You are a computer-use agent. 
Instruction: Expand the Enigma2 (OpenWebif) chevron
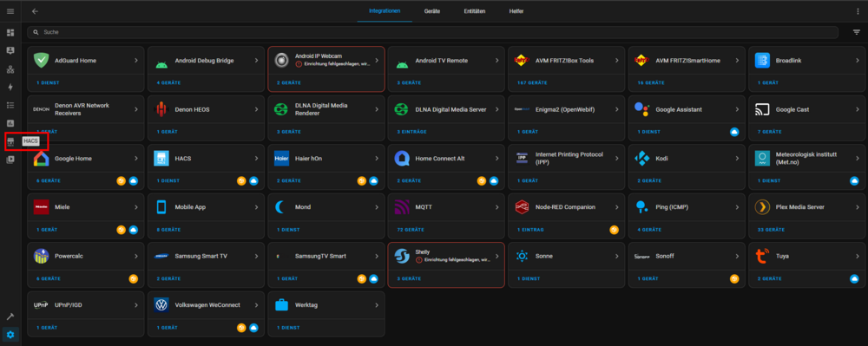(616, 109)
